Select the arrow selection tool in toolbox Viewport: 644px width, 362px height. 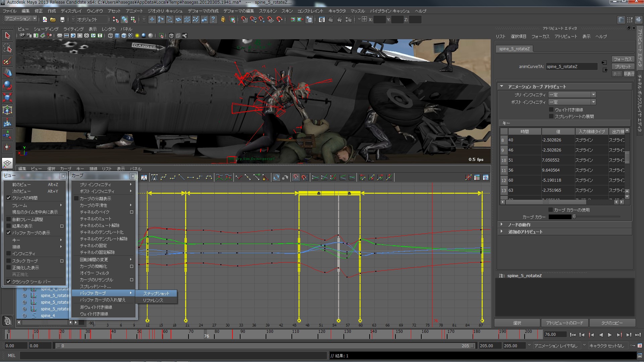click(7, 36)
